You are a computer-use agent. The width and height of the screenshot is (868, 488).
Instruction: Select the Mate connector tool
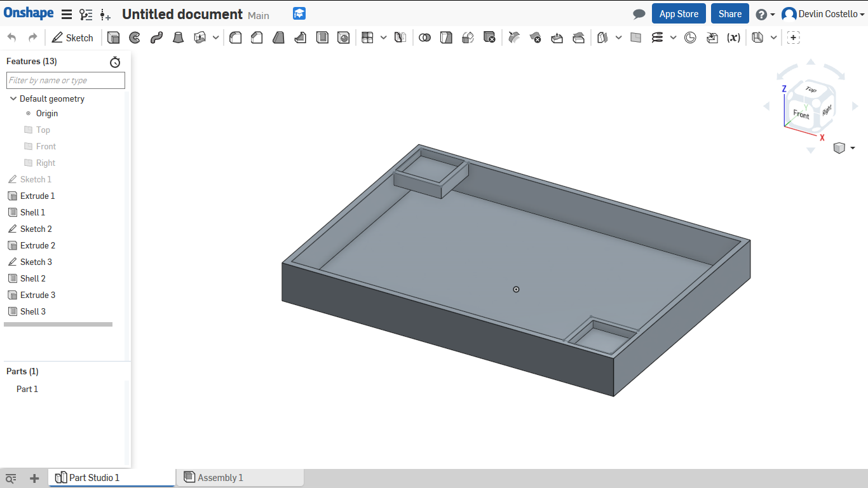click(690, 38)
